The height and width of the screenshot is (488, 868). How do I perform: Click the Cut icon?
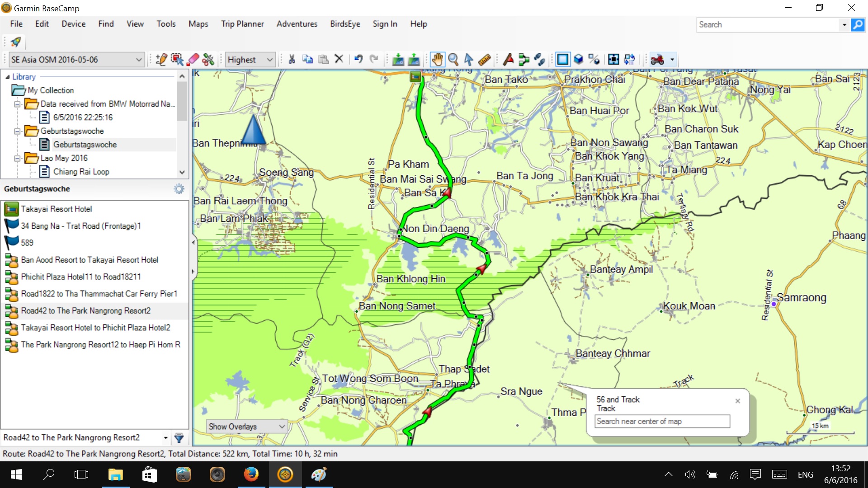pos(292,59)
